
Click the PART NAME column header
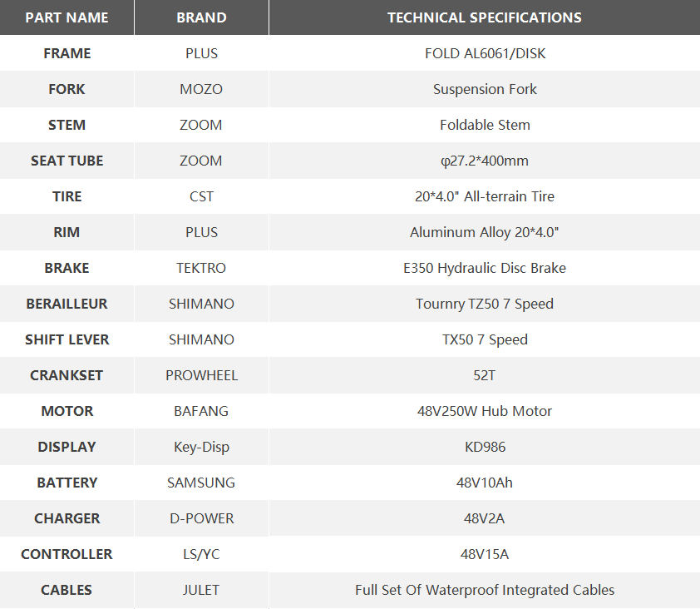point(67,17)
